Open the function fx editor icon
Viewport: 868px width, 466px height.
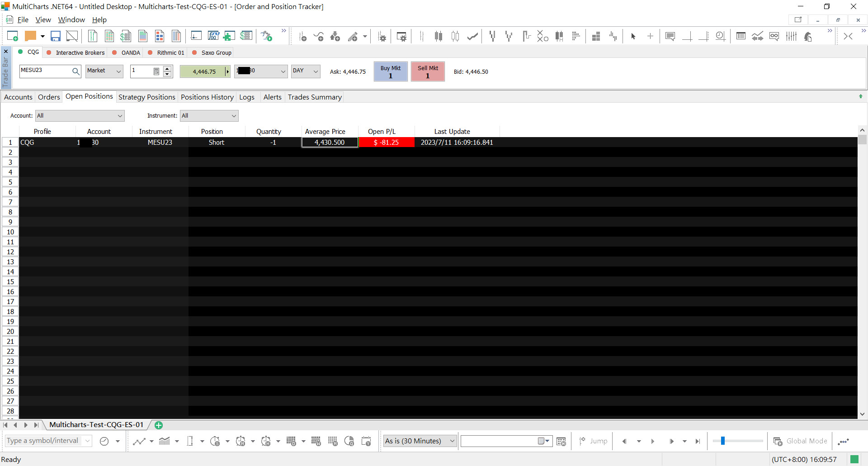coord(213,36)
